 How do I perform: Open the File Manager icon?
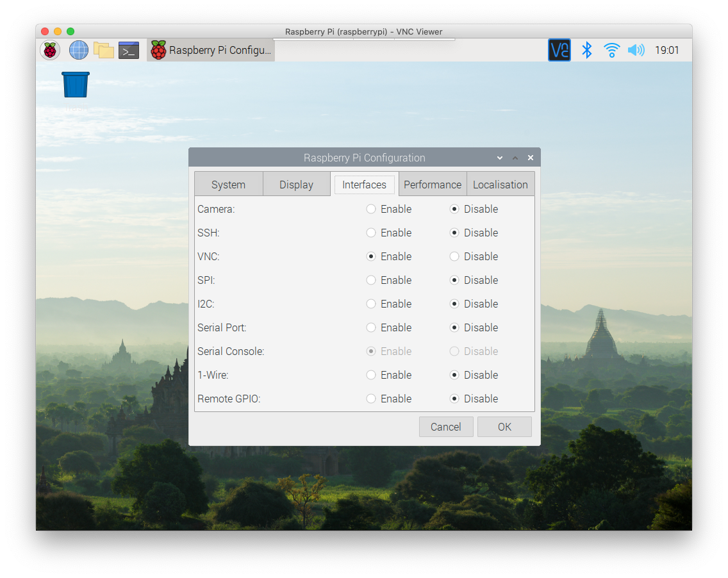click(x=104, y=49)
